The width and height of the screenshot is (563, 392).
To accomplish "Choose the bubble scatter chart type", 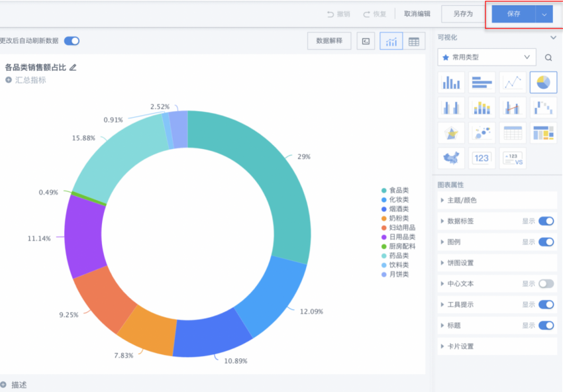I will pos(482,132).
